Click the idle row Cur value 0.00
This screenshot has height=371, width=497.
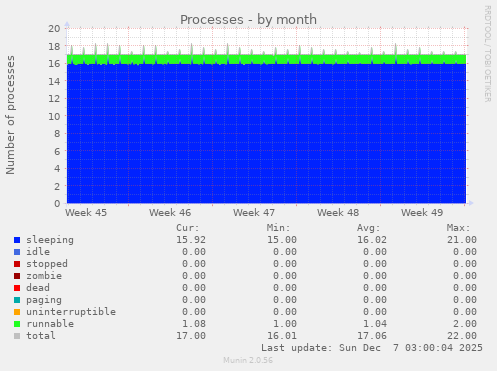tap(194, 252)
